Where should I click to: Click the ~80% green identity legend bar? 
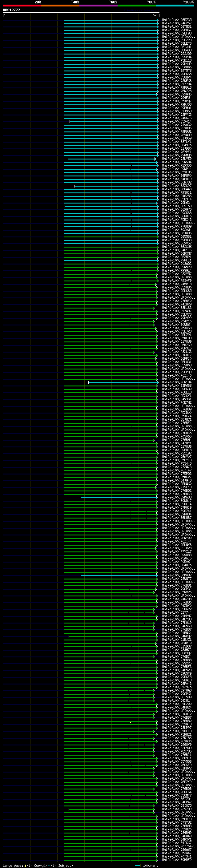(x=137, y=6)
